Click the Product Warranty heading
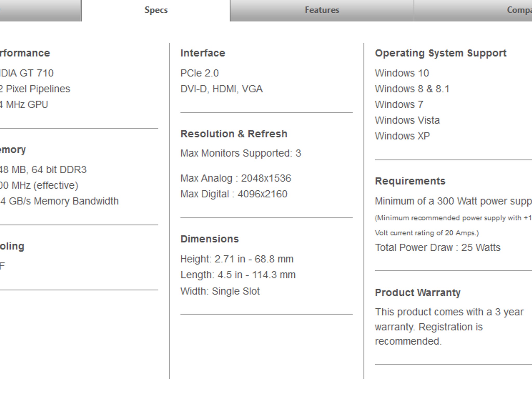Image resolution: width=532 pixels, height=399 pixels. coord(418,293)
